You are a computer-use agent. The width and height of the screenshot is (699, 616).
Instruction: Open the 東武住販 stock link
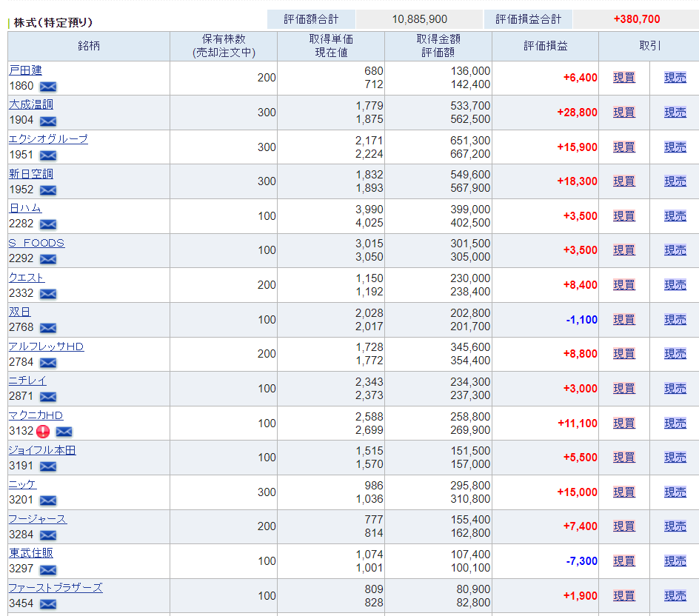(x=31, y=554)
